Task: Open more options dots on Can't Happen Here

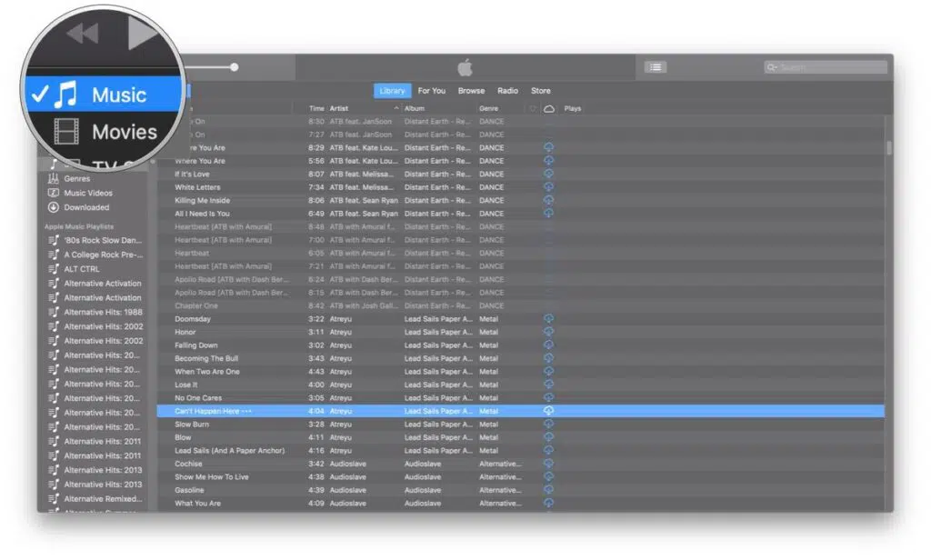Action: point(247,411)
